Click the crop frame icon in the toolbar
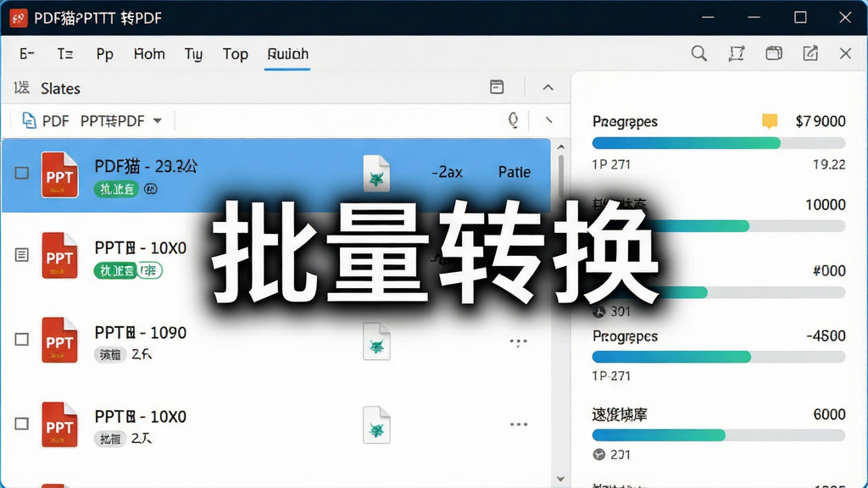868x488 pixels. tap(737, 53)
